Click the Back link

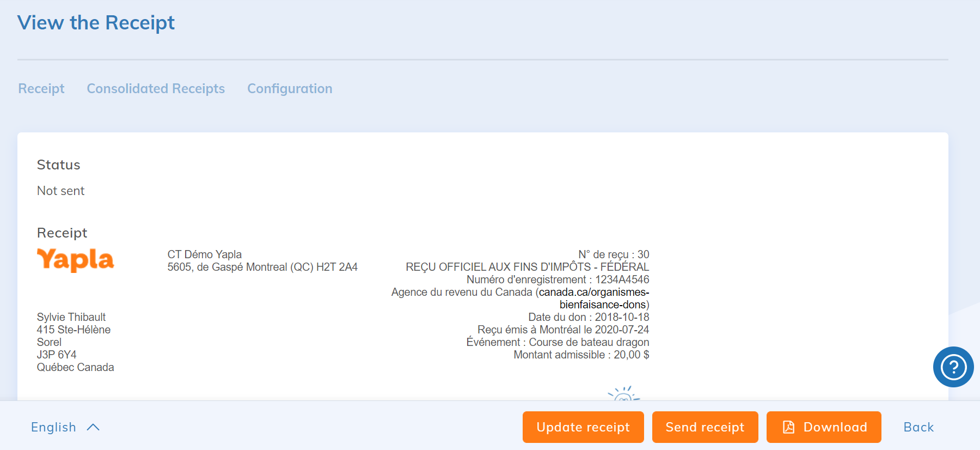918,427
